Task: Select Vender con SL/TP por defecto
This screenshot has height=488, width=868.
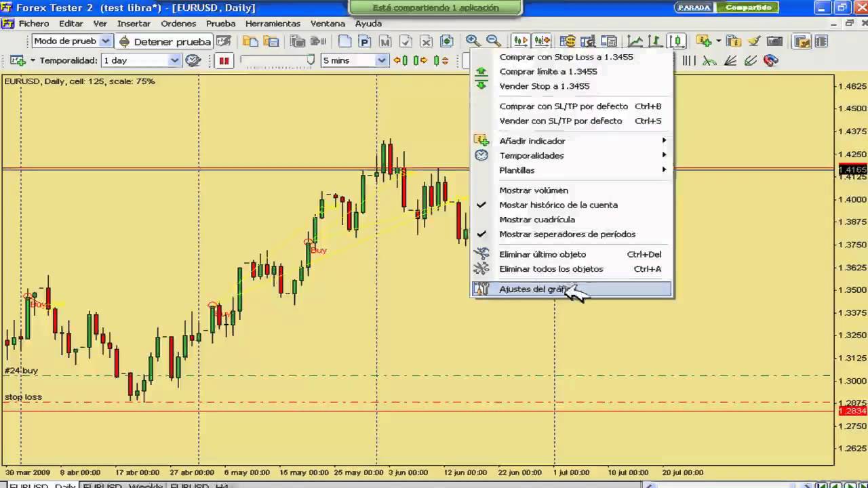Action: [x=572, y=121]
